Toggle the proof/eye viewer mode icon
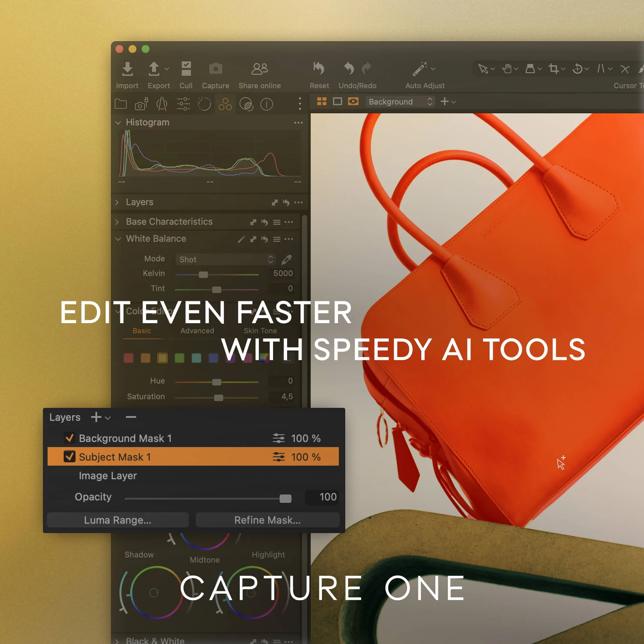Image resolution: width=644 pixels, height=644 pixels. point(353,101)
